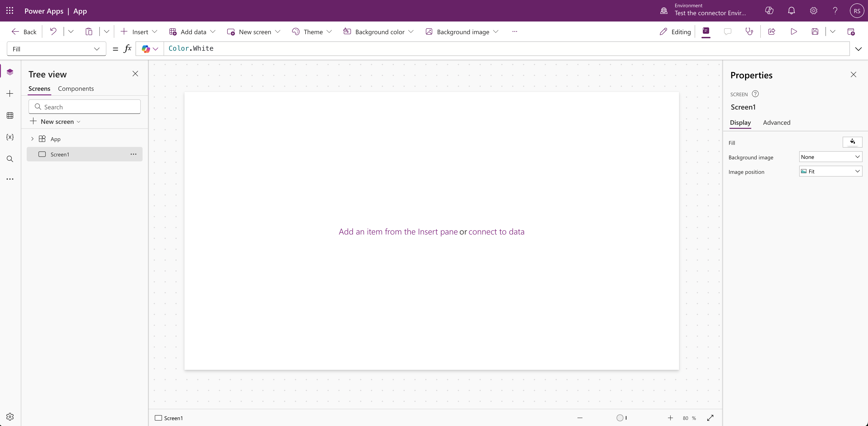Click the connect to data link

coord(496,232)
